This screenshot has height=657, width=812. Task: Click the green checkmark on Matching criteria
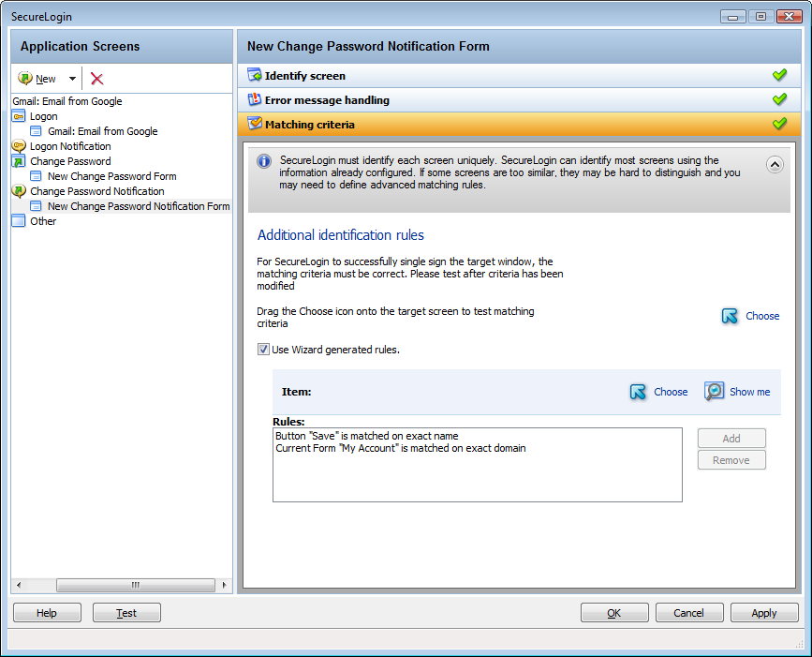pyautogui.click(x=779, y=124)
